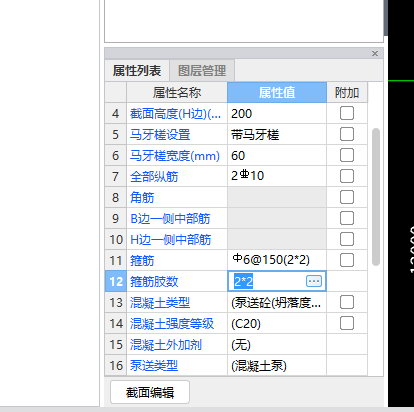This screenshot has width=414, height=412.
Task: Click the property list vertical scrollbar
Action: click(376, 197)
